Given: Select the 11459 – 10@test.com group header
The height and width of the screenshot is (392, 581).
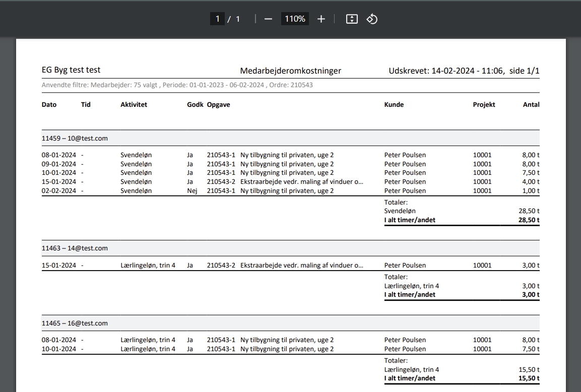Looking at the screenshot, I should point(75,138).
